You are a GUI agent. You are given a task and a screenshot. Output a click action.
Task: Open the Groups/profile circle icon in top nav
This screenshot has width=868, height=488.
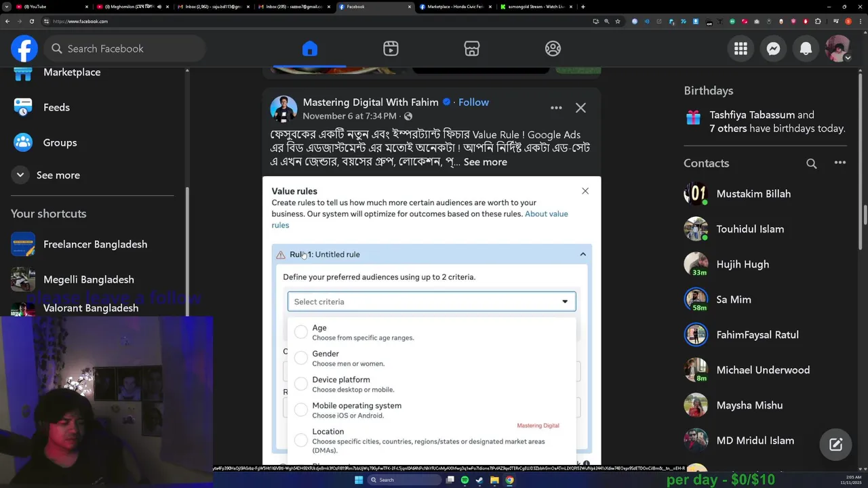(553, 49)
